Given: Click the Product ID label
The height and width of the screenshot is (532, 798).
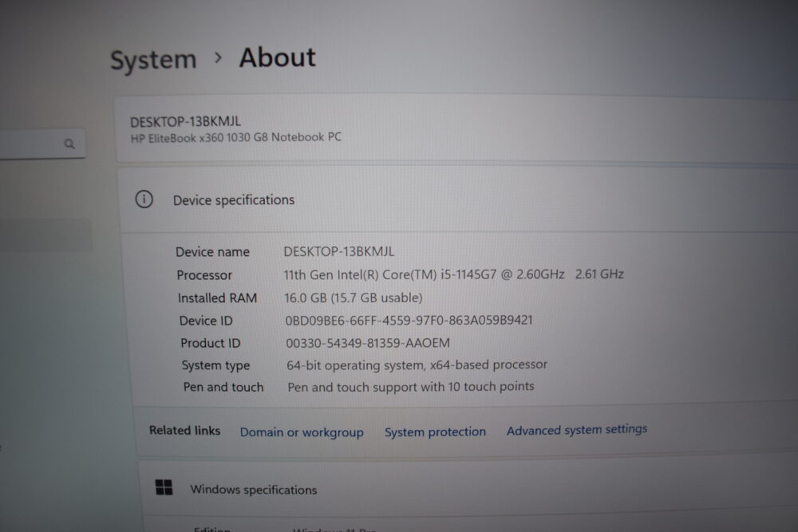Looking at the screenshot, I should (210, 343).
